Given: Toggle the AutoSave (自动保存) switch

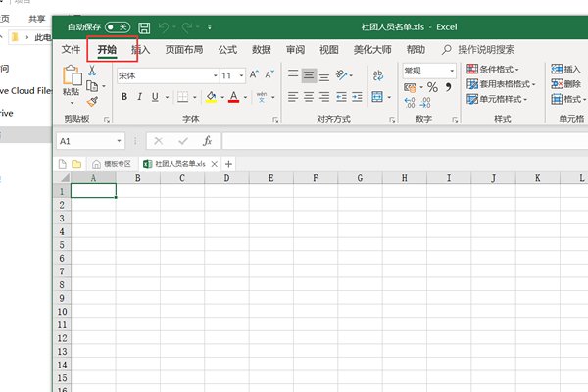Looking at the screenshot, I should pyautogui.click(x=117, y=26).
